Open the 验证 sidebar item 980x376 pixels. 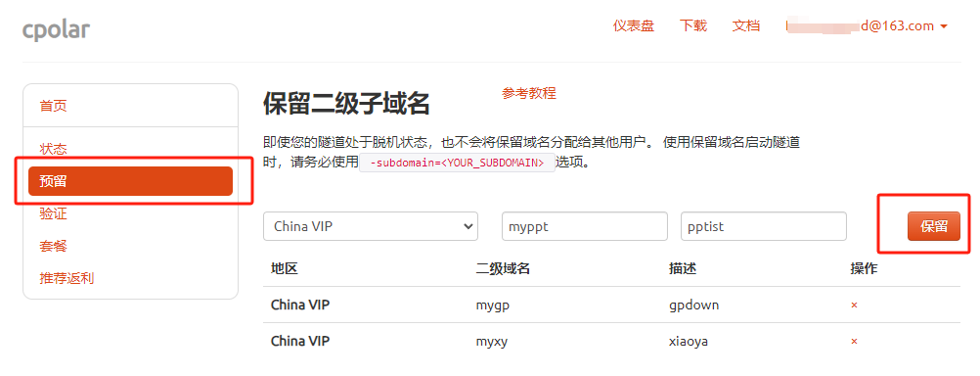tap(53, 214)
